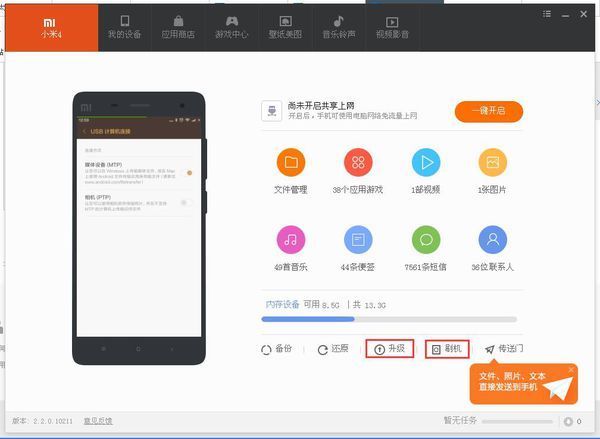The width and height of the screenshot is (600, 439).
Task: Click the 一键开启 button
Action: [x=489, y=111]
